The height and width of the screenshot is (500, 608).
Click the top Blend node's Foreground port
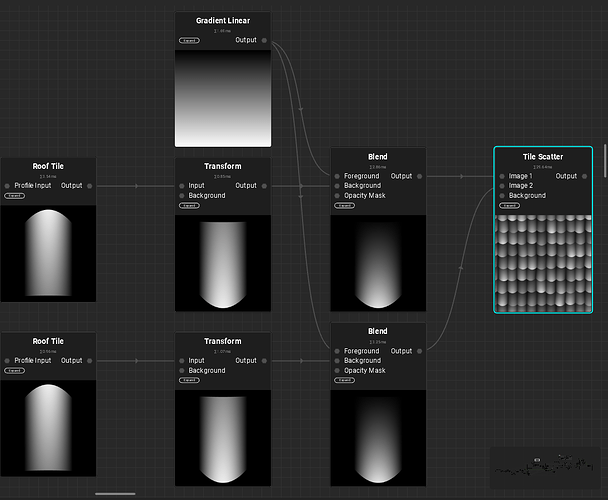pos(337,176)
